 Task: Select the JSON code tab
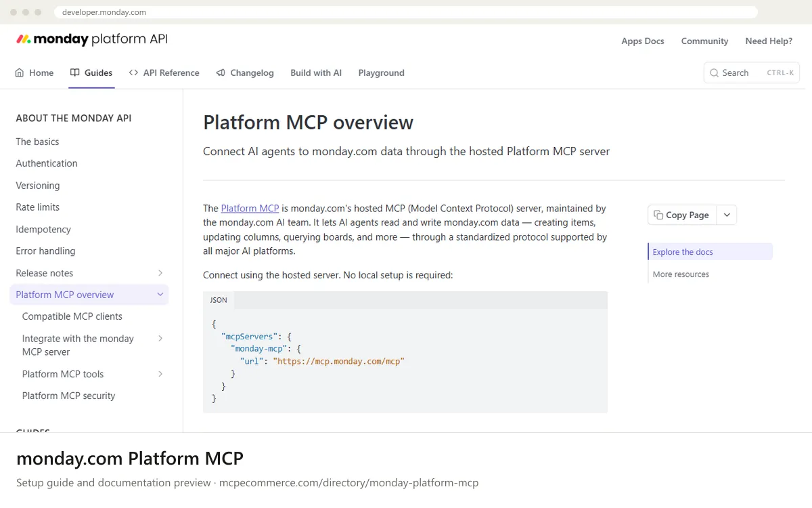point(219,300)
